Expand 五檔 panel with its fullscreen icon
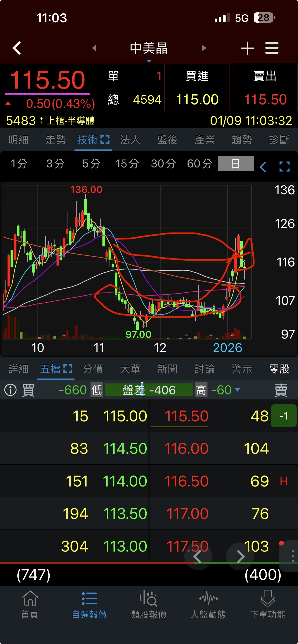 coord(68,369)
